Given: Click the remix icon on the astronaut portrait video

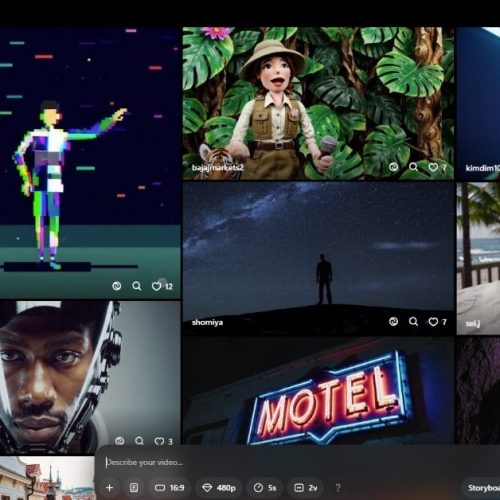Looking at the screenshot, I should 120,441.
